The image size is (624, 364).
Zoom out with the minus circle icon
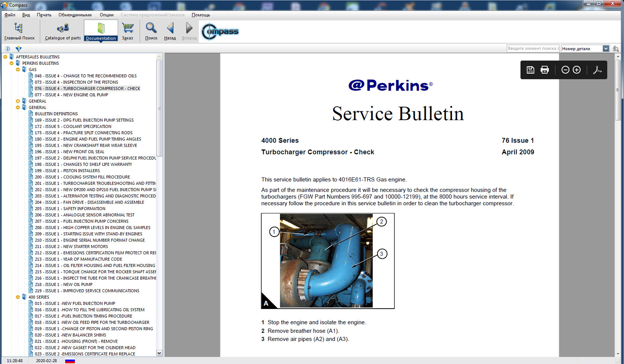(x=565, y=70)
